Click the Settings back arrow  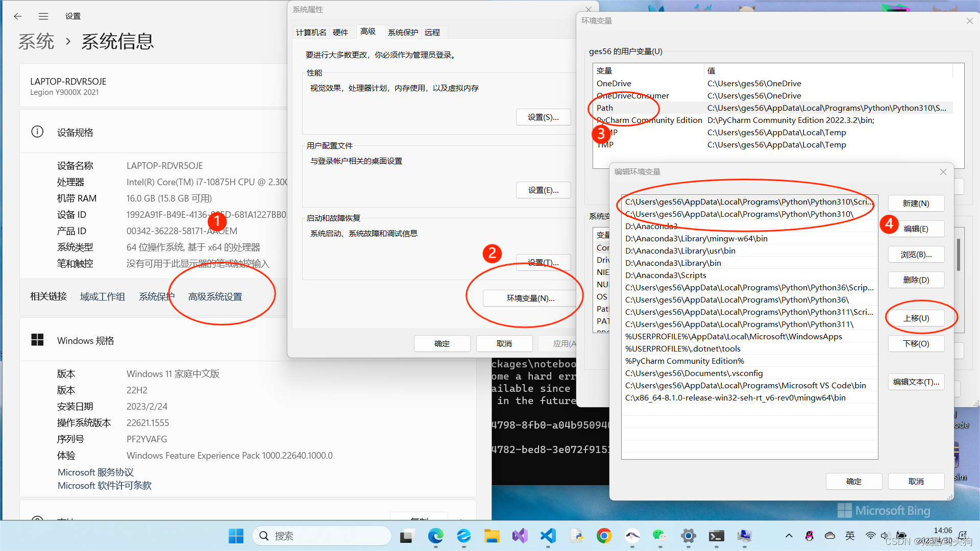click(x=18, y=16)
